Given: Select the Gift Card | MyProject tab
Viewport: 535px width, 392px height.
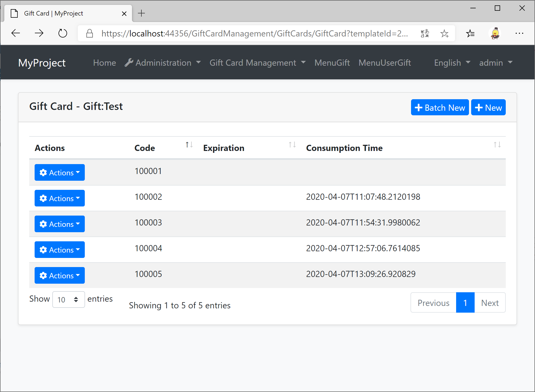Looking at the screenshot, I should 68,13.
